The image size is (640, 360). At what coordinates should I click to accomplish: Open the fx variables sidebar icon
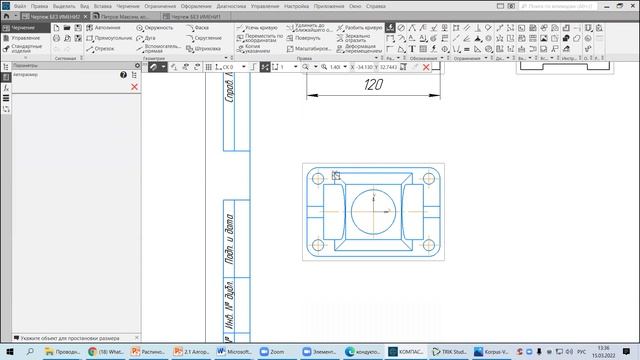6,88
